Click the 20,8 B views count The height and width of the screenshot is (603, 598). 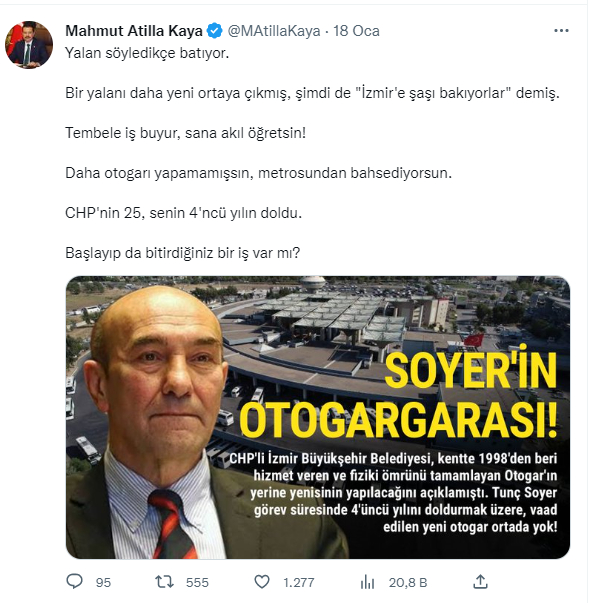coord(408,583)
